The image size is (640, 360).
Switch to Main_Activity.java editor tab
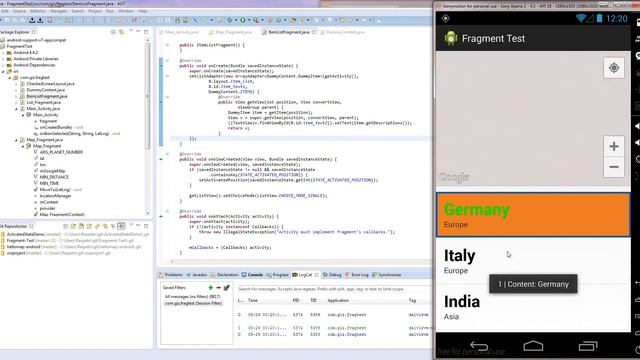(179, 32)
